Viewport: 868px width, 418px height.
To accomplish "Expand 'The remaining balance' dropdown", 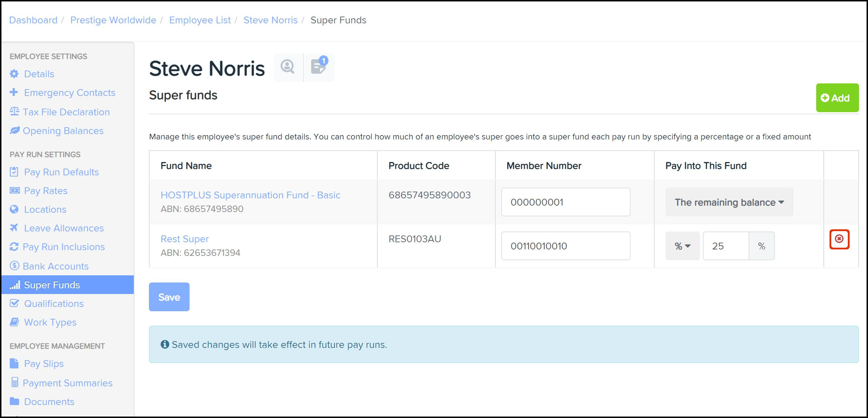I will 729,202.
